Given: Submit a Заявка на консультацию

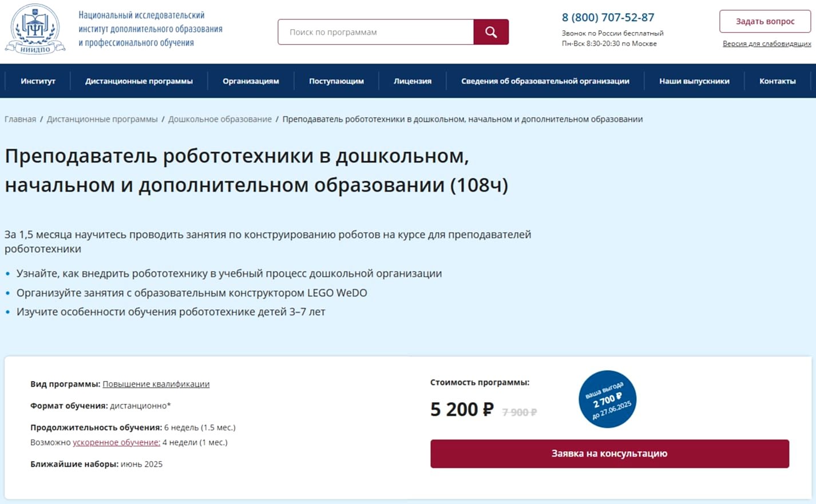Looking at the screenshot, I should (x=609, y=453).
